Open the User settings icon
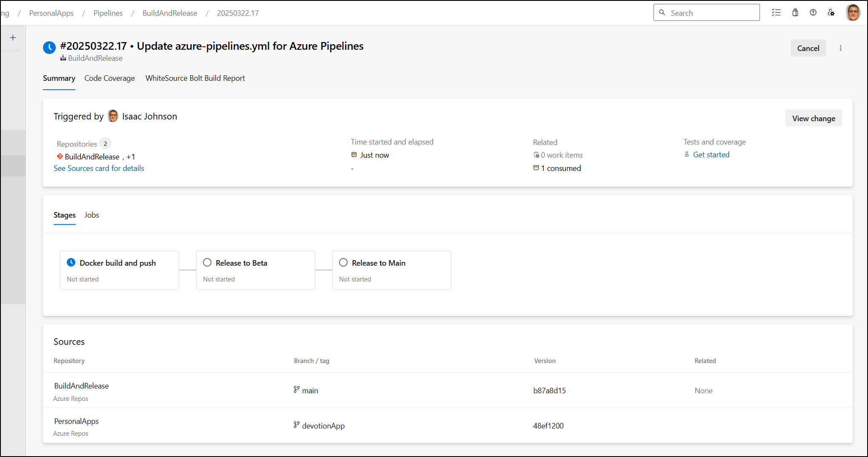Viewport: 868px width, 457px height. (831, 13)
